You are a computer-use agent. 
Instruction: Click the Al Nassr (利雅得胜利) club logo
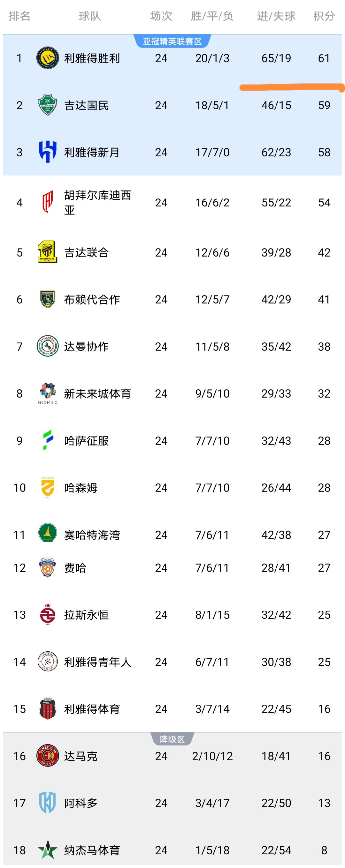[x=48, y=58]
